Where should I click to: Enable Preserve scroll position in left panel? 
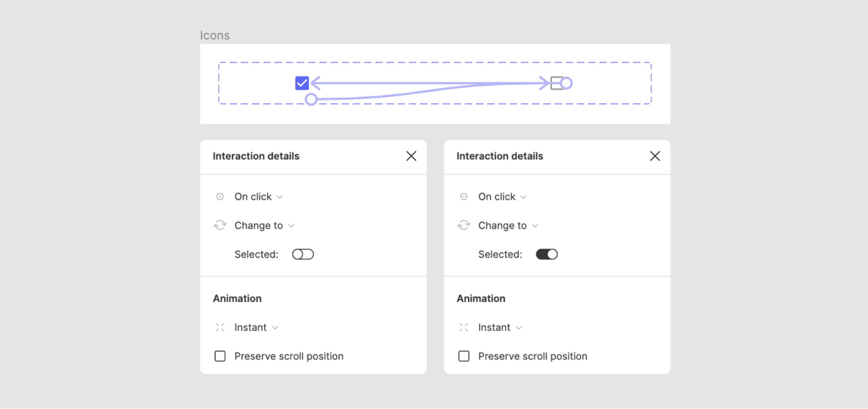220,356
